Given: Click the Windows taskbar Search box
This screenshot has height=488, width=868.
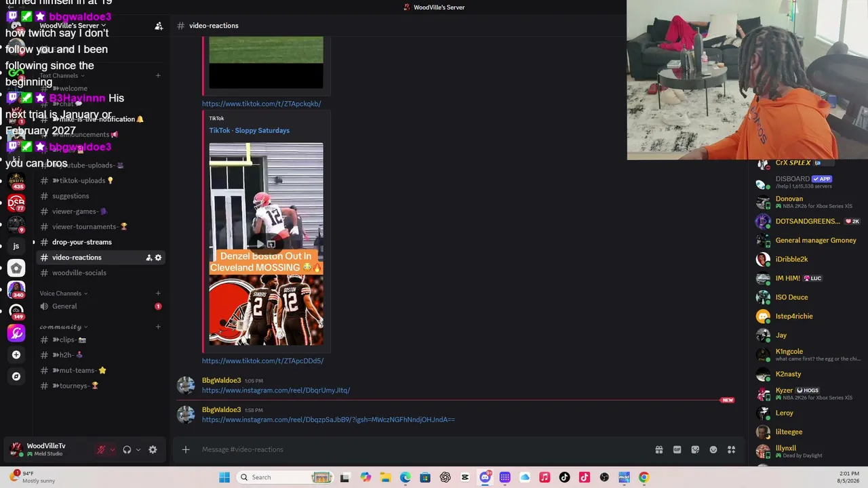Looking at the screenshot, I should tap(285, 477).
